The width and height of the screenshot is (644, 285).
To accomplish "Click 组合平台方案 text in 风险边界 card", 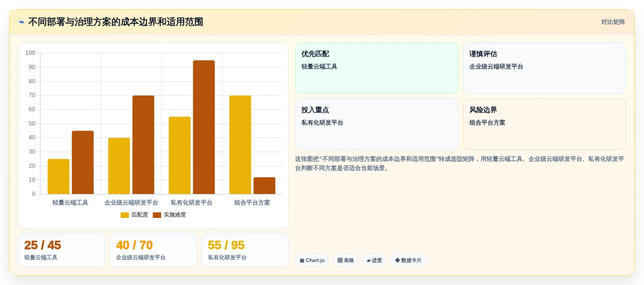I will (x=487, y=123).
